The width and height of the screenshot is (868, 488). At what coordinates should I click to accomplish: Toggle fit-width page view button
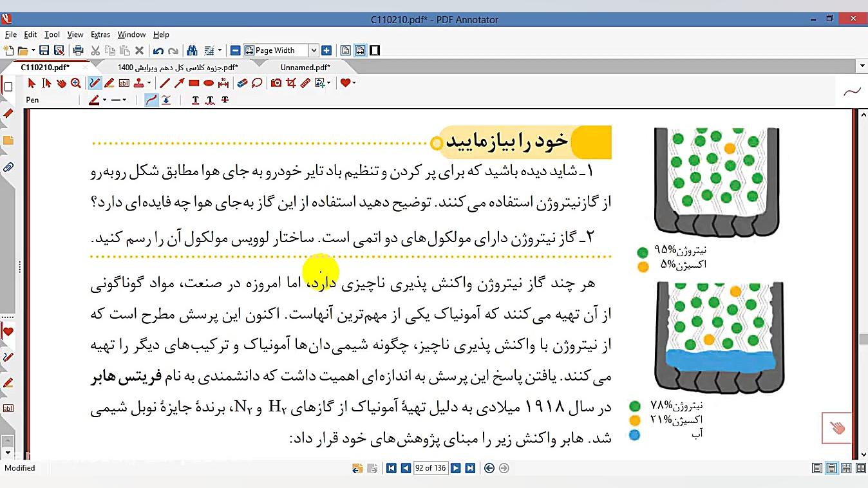point(360,50)
